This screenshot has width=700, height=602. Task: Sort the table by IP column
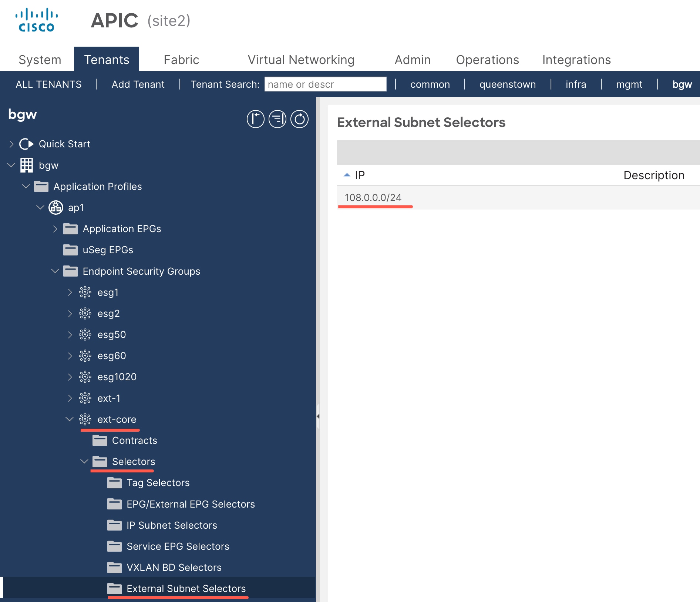pos(360,175)
